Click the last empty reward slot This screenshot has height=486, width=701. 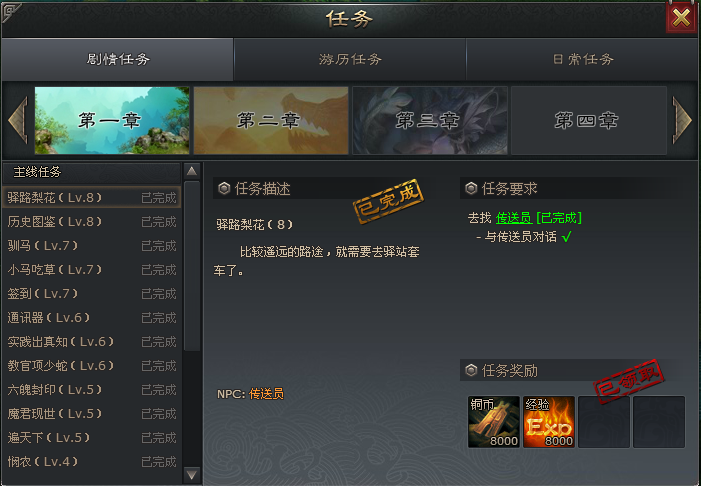click(x=659, y=422)
